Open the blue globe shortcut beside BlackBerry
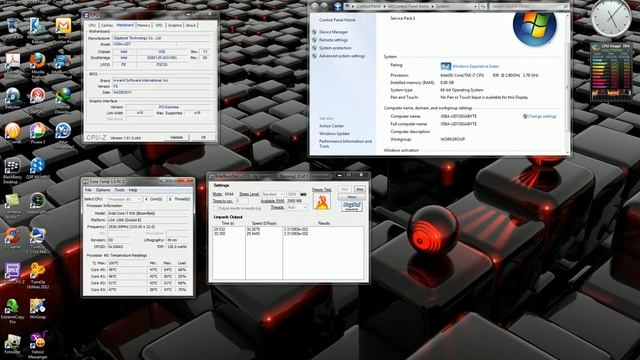The width and height of the screenshot is (640, 360). [38, 167]
